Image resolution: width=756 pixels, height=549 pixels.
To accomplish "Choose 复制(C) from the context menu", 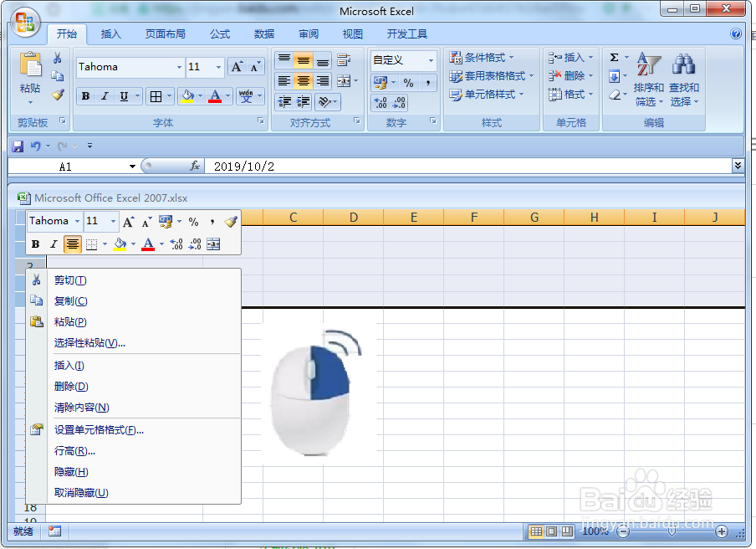I will click(133, 301).
